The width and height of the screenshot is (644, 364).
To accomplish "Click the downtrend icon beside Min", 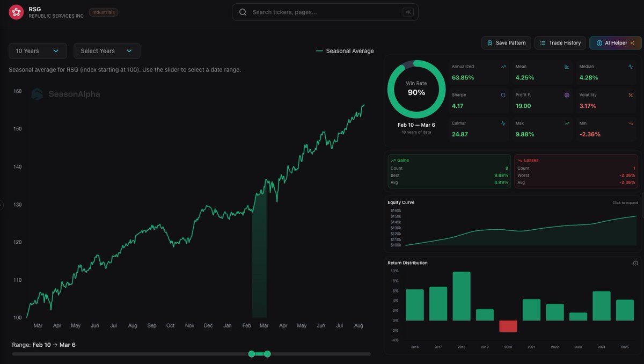I will pos(631,123).
